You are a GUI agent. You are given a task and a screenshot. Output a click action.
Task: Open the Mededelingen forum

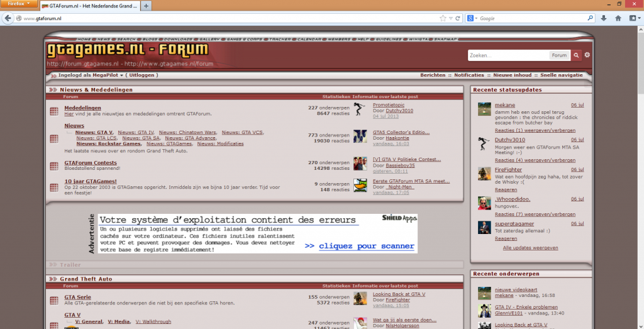pos(82,108)
